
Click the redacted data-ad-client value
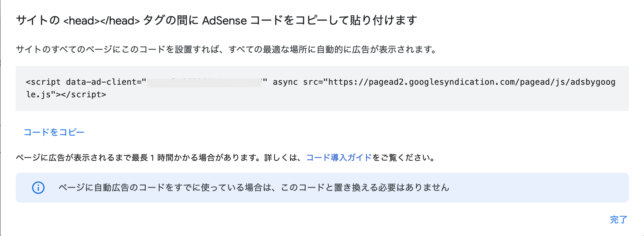point(204,82)
